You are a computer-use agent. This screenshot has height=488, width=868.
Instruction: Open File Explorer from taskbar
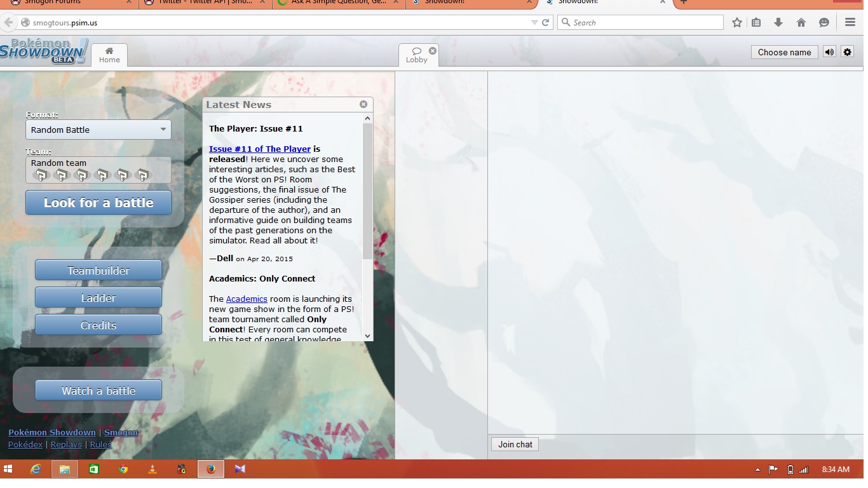click(64, 469)
